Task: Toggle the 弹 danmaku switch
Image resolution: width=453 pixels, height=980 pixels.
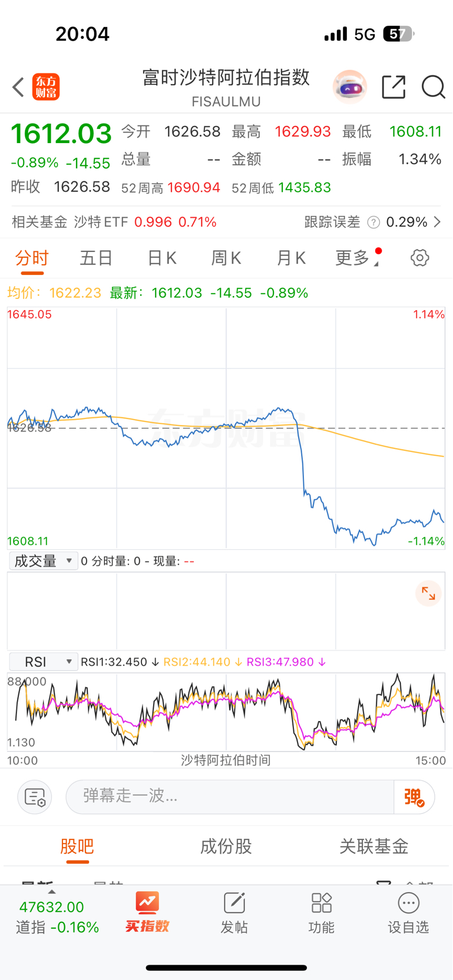Action: pyautogui.click(x=414, y=797)
